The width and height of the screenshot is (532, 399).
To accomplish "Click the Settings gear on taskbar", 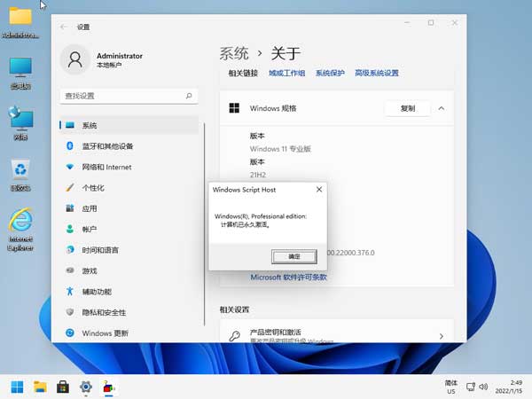I will coord(86,387).
